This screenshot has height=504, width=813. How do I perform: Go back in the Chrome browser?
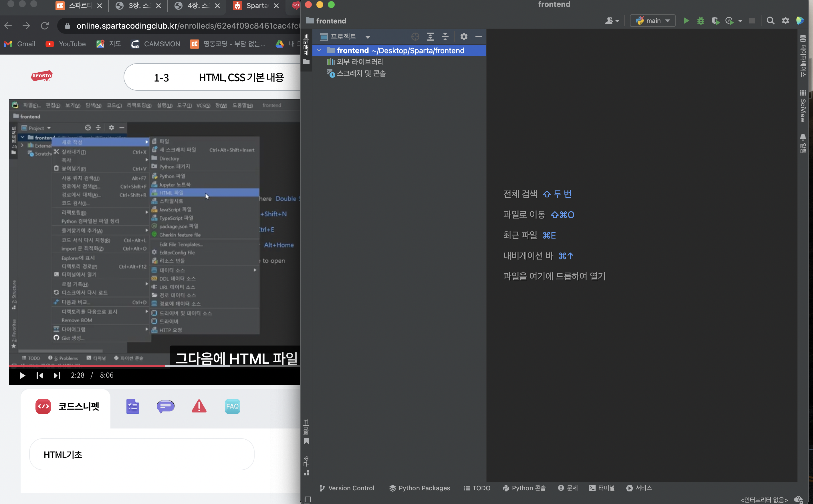(x=8, y=26)
